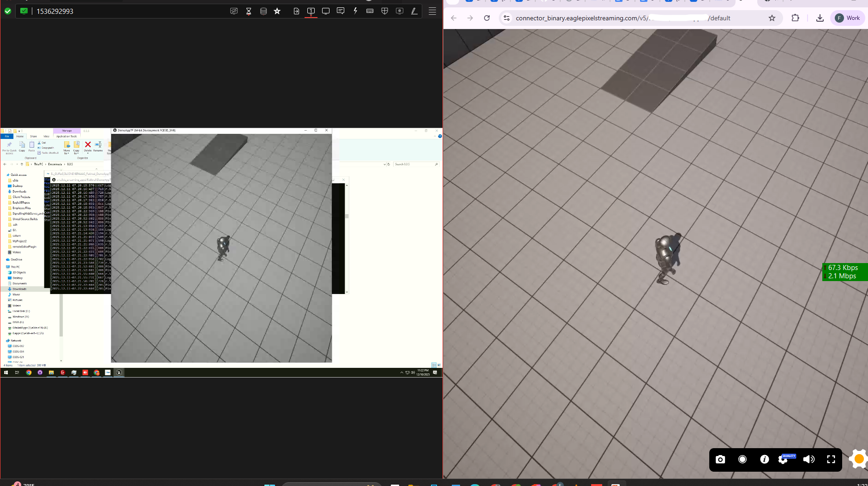
Task: Open the Manage tab in File Explorer ribbon
Action: pyautogui.click(x=67, y=131)
